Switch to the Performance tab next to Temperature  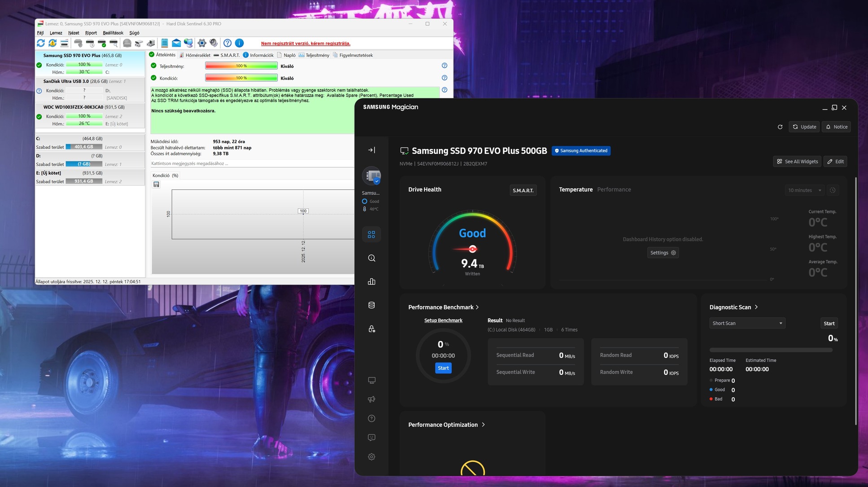point(614,190)
